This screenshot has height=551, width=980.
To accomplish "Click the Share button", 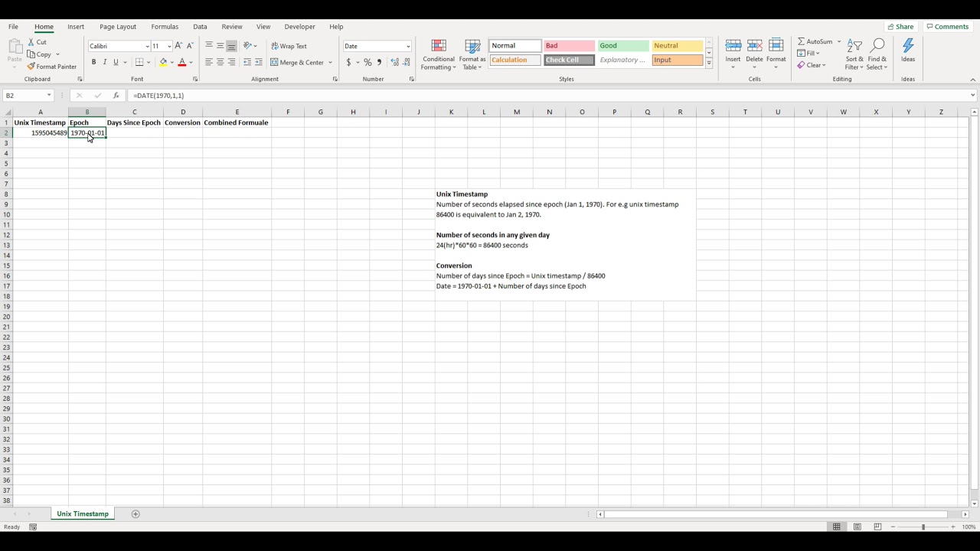I will coord(900,26).
